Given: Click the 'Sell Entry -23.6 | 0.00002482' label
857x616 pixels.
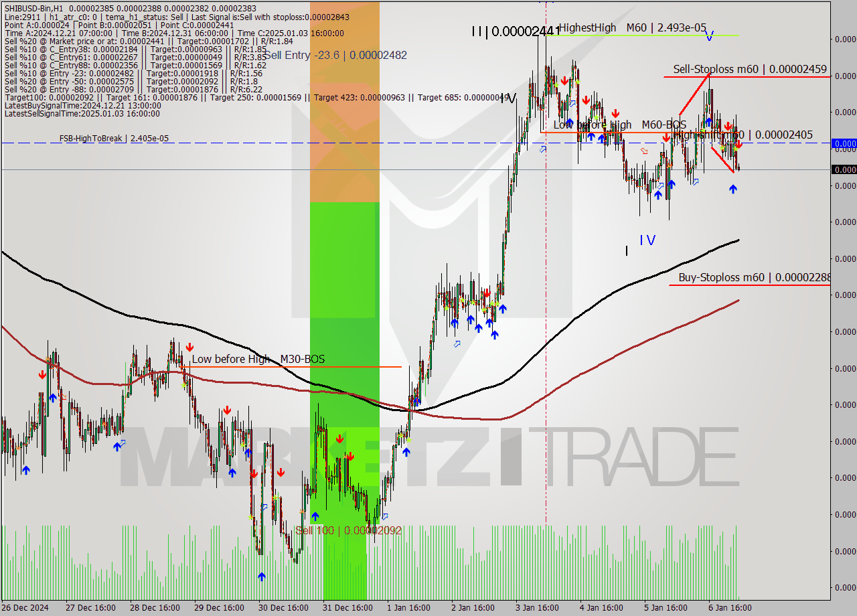Looking at the screenshot, I should 335,55.
